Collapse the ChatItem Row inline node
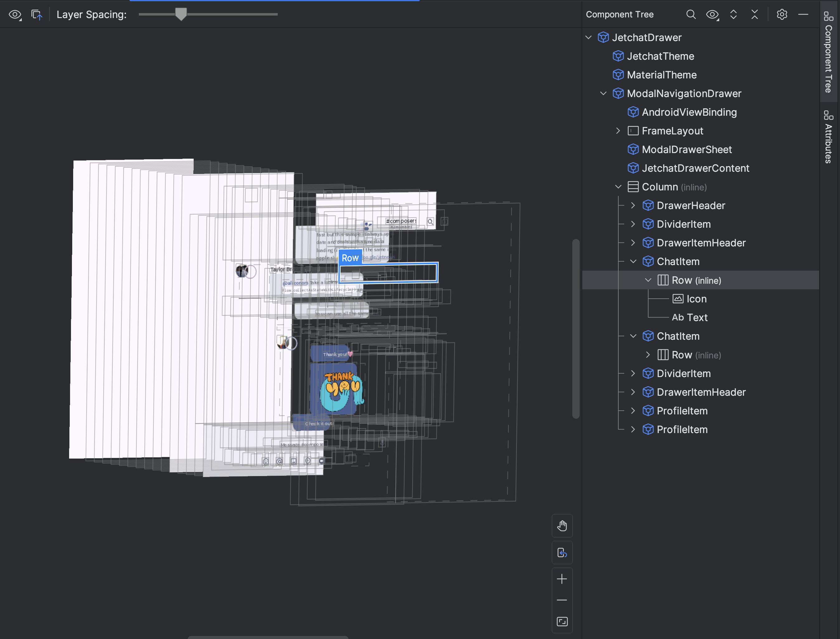The image size is (840, 639). click(647, 280)
